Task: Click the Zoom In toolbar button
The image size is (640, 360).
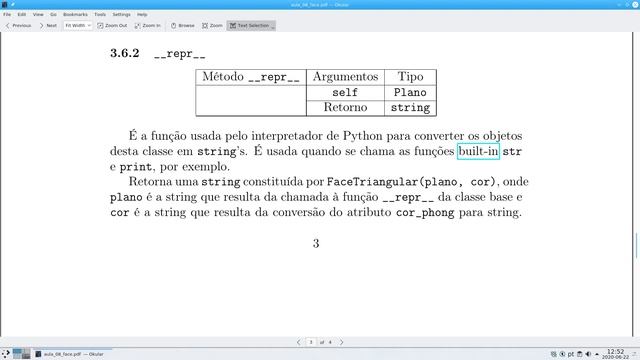Action: click(x=147, y=25)
